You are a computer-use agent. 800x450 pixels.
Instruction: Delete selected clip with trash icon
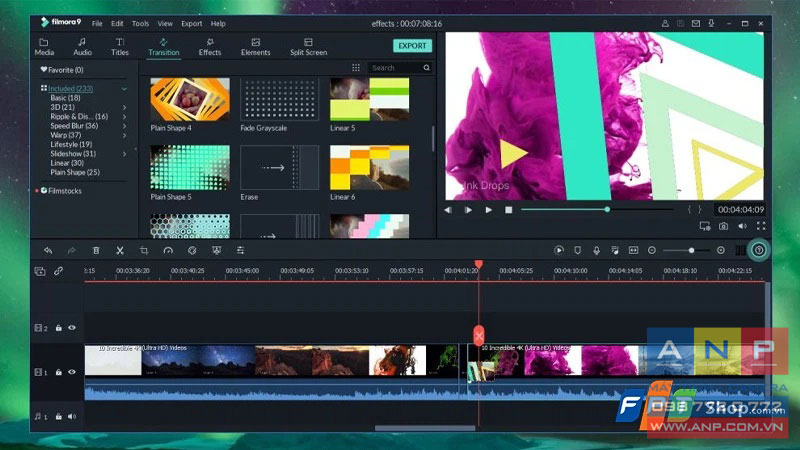96,251
